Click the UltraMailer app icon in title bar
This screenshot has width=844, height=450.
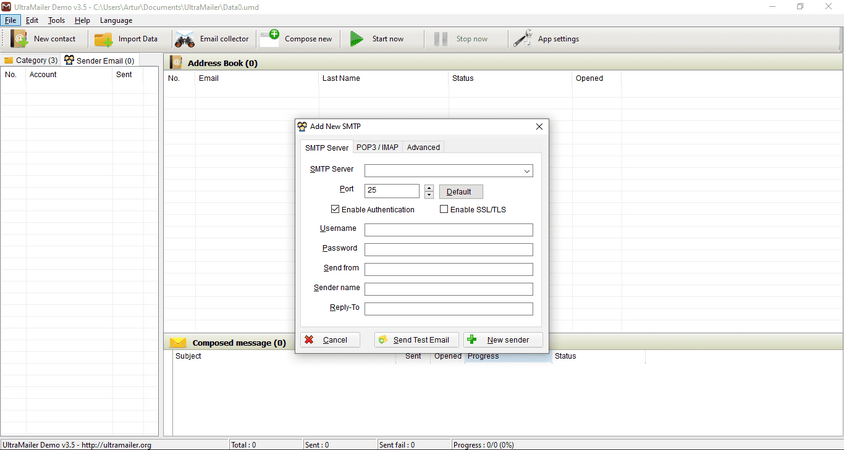point(6,7)
